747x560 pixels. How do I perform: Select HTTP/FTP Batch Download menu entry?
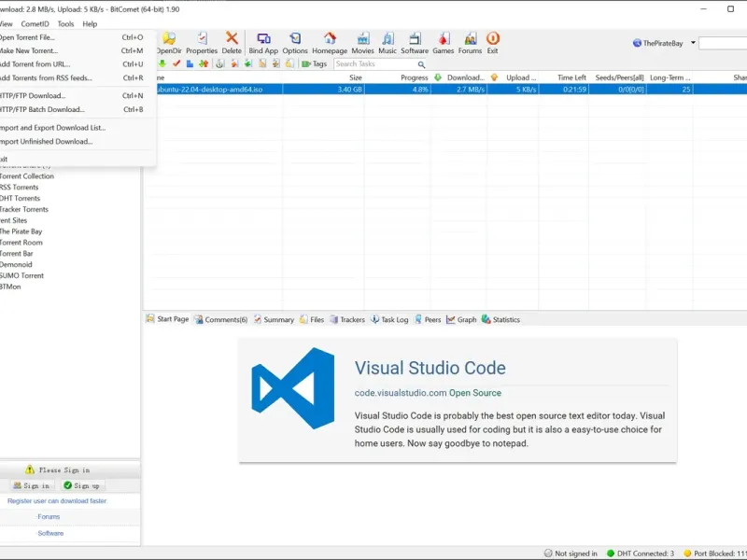point(72,109)
